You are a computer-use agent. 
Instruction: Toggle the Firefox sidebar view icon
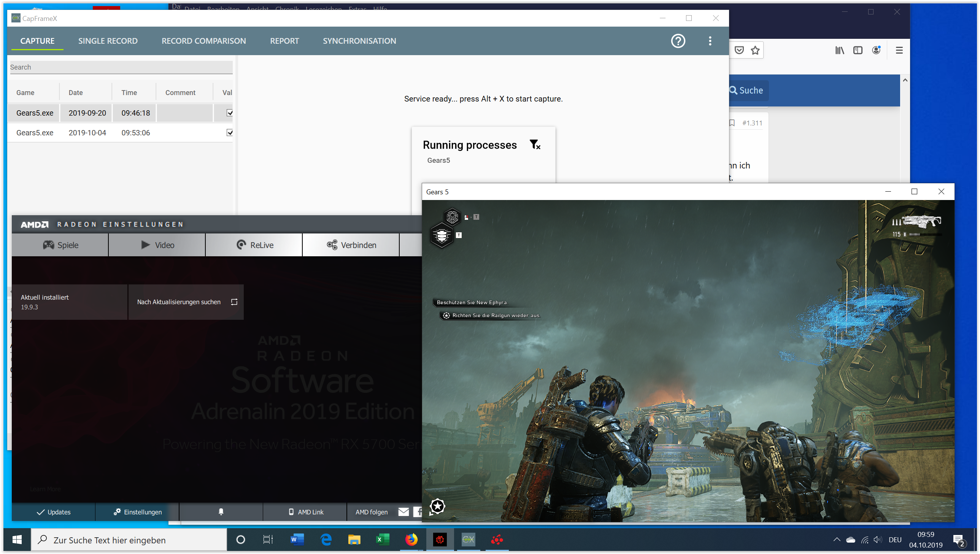click(x=858, y=50)
